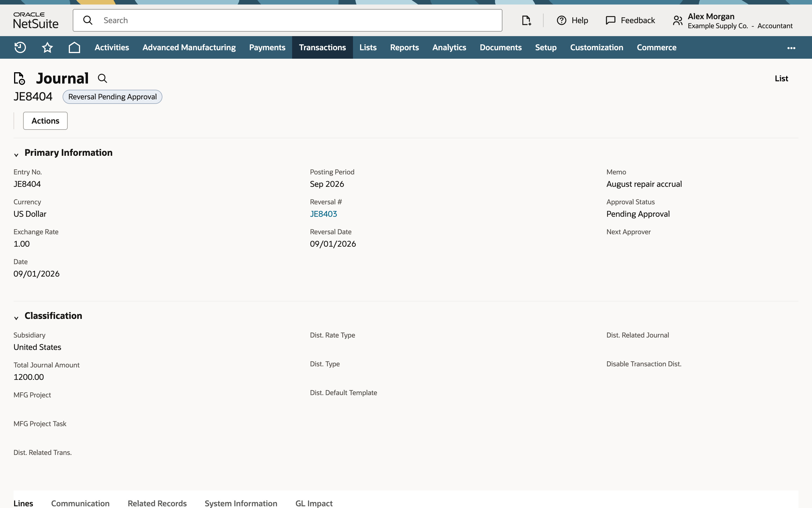
Task: Click into the global Search field
Action: click(287, 21)
